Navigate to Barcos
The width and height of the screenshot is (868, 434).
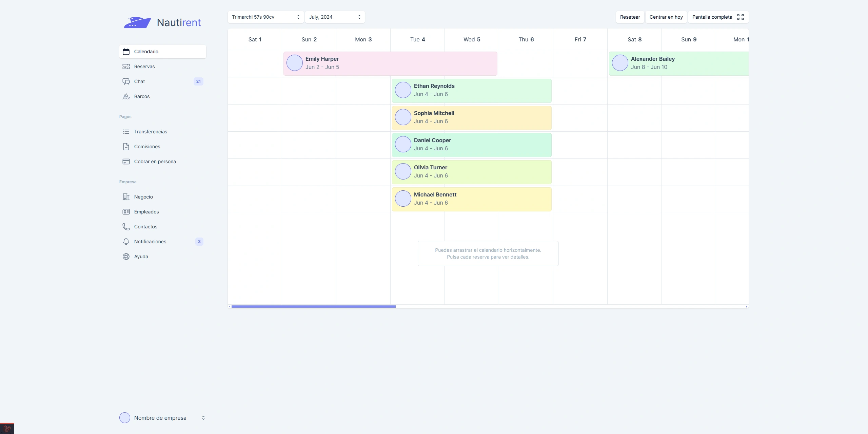click(x=163, y=96)
